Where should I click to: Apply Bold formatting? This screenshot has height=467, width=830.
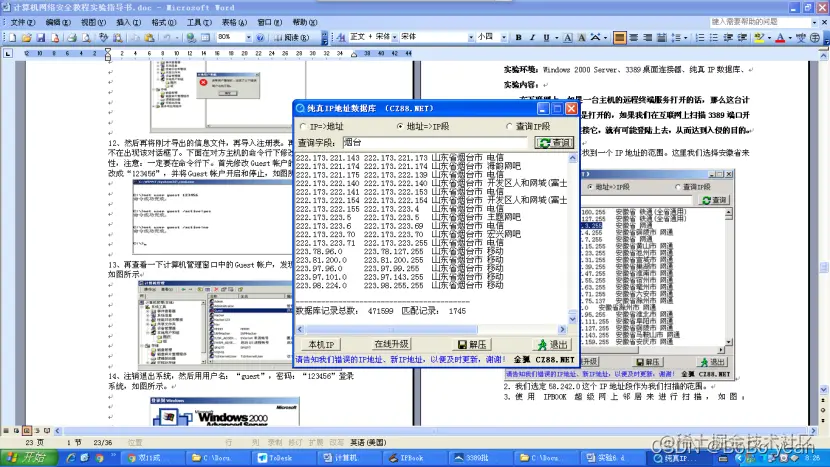(518, 38)
